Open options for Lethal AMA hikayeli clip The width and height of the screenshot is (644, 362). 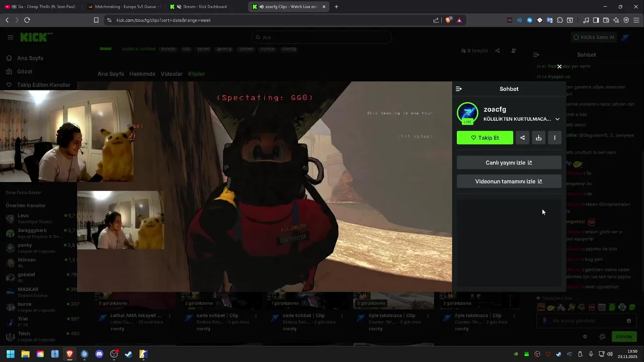point(170,316)
